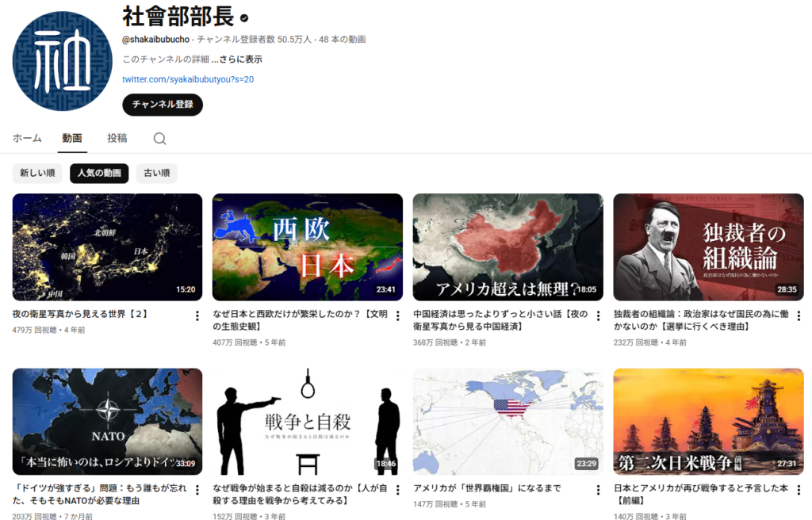Click the search icon in channel tabs
Viewport: 812px width, 520px height.
pos(159,139)
